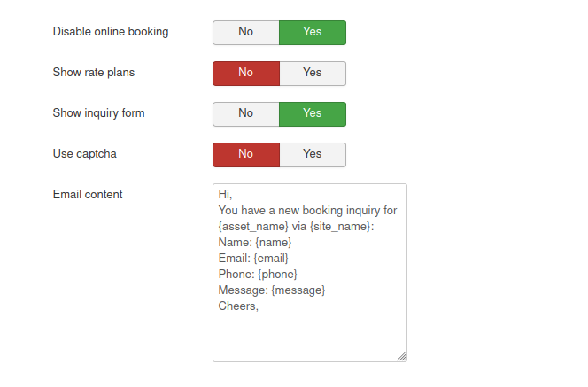This screenshot has height=387, width=588.
Task: Enable Use captcha by clicking Yes
Action: coord(312,154)
